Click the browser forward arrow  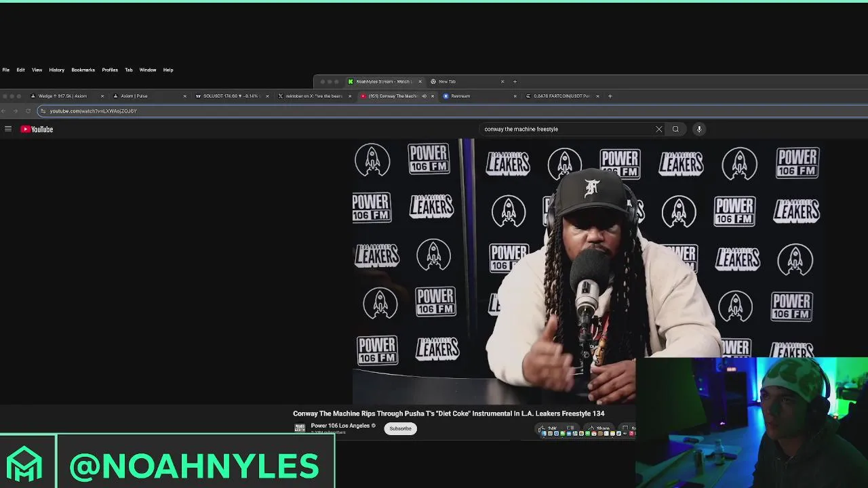click(x=16, y=110)
